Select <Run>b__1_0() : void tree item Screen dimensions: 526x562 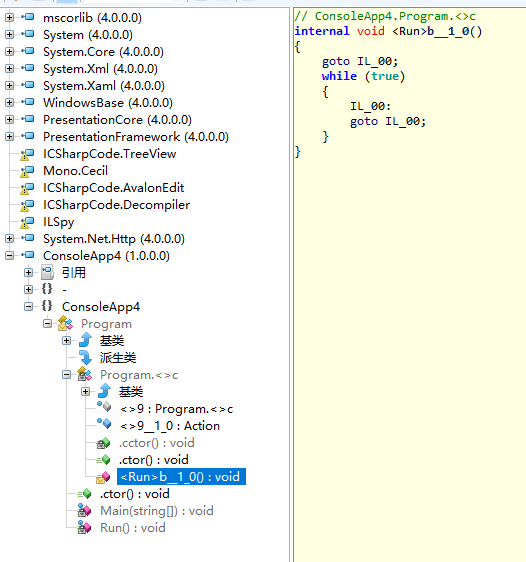tap(181, 477)
